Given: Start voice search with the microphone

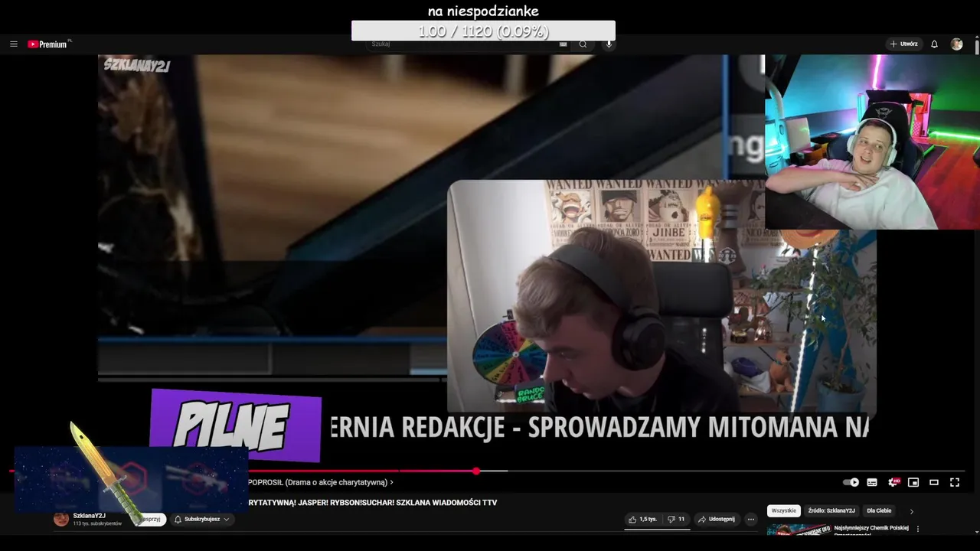Looking at the screenshot, I should [609, 44].
